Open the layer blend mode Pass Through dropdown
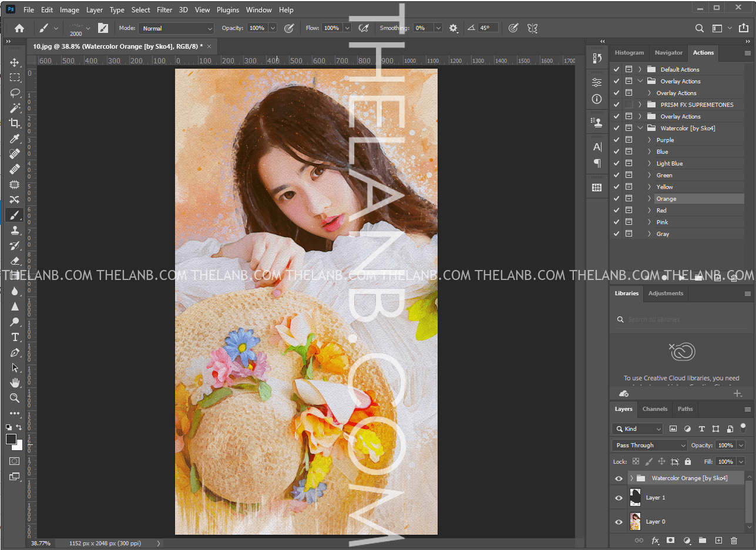 coord(649,446)
